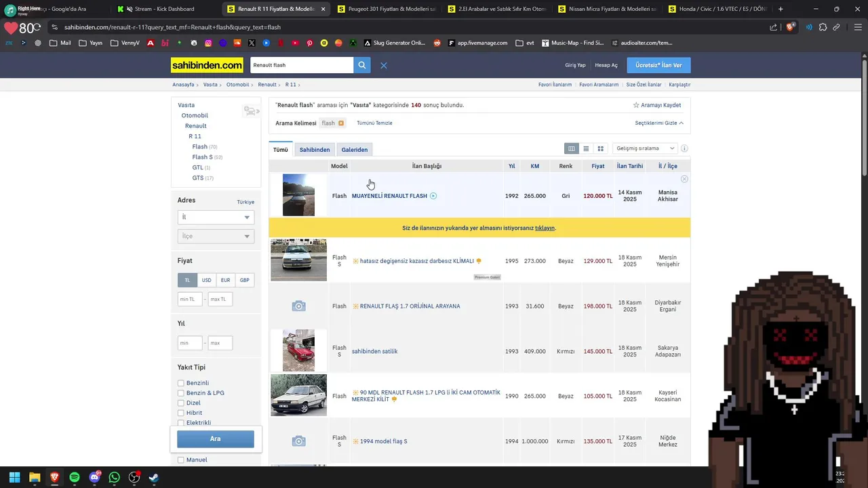Select EUR currency toggle

click(225, 280)
